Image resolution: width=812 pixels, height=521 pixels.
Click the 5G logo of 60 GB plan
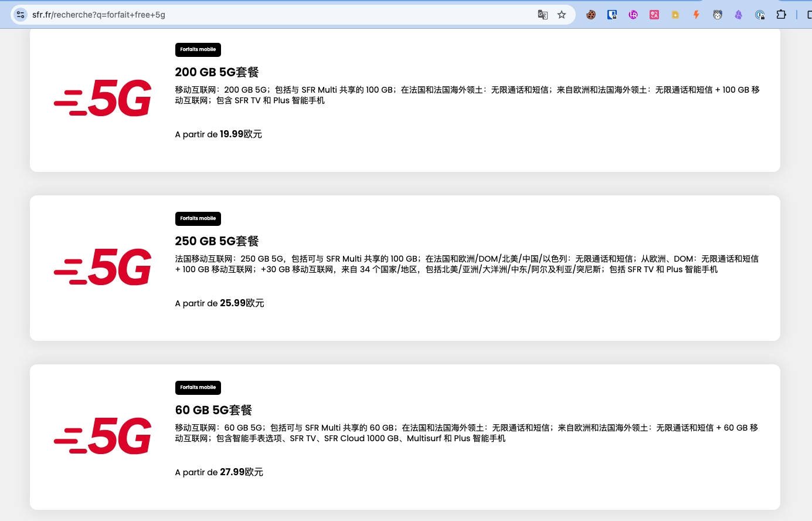103,436
